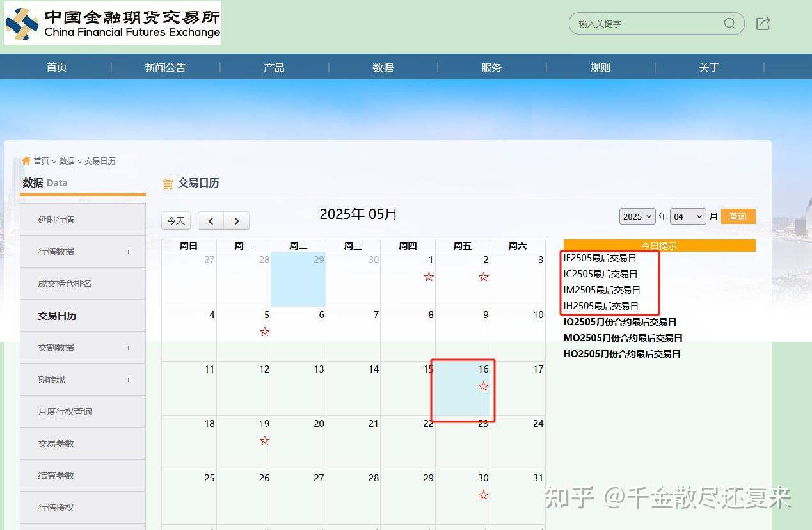Click red star under May 30
812x530 pixels.
[484, 495]
